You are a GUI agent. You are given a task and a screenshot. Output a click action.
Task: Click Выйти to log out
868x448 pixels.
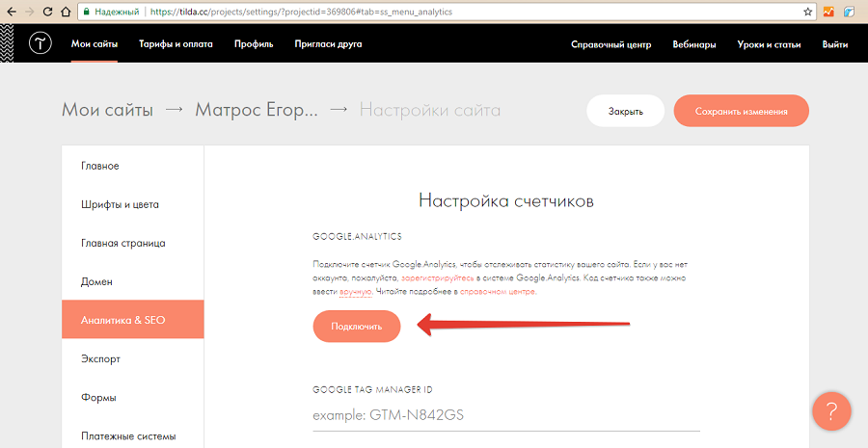click(x=835, y=44)
